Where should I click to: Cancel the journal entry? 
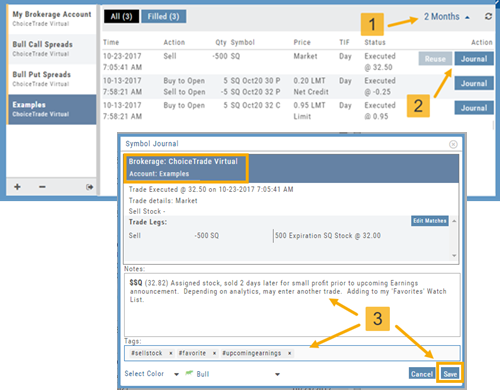click(421, 374)
